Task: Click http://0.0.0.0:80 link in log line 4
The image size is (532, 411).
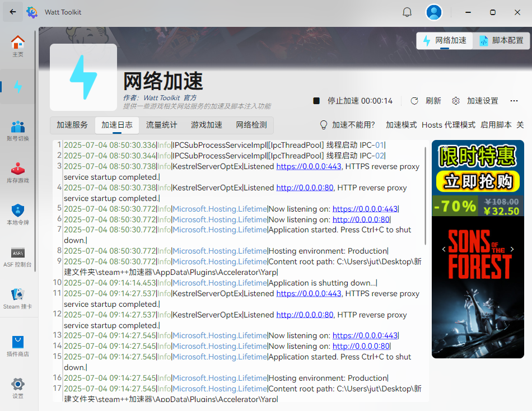Action: [305, 188]
